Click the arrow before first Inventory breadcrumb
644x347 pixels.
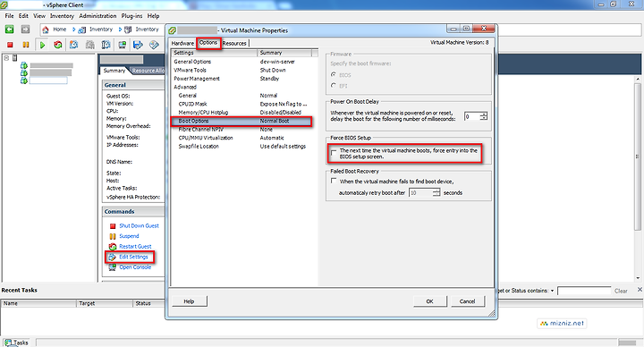tap(74, 30)
